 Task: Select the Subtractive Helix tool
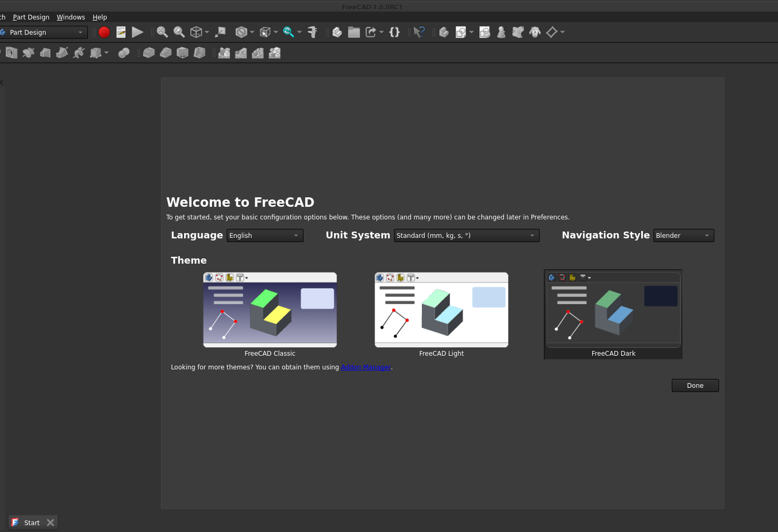pos(79,53)
